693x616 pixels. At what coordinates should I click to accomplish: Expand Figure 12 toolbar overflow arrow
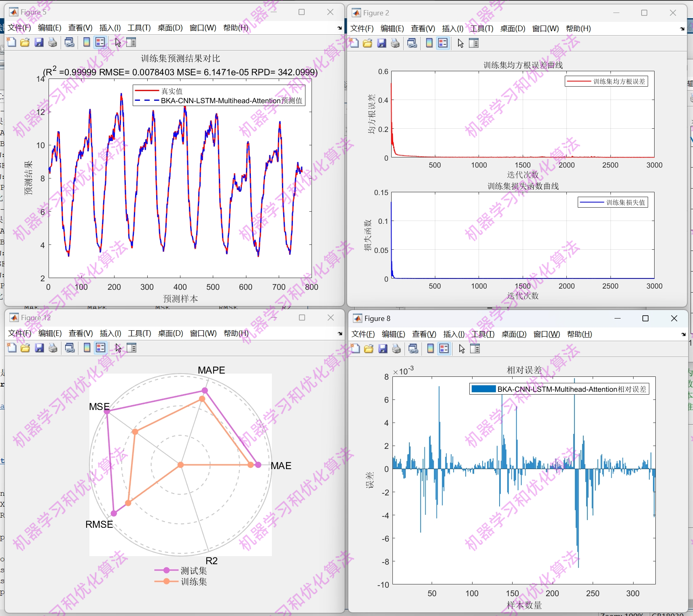tap(340, 333)
